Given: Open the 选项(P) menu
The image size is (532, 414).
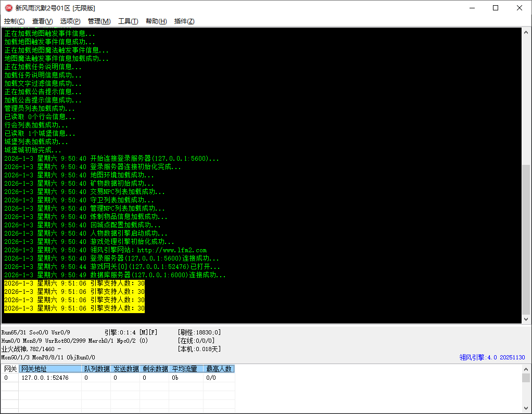Looking at the screenshot, I should (x=70, y=21).
